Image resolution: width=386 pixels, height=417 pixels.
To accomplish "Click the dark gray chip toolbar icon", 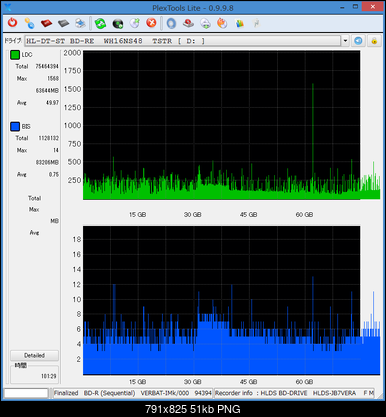I will [63, 23].
